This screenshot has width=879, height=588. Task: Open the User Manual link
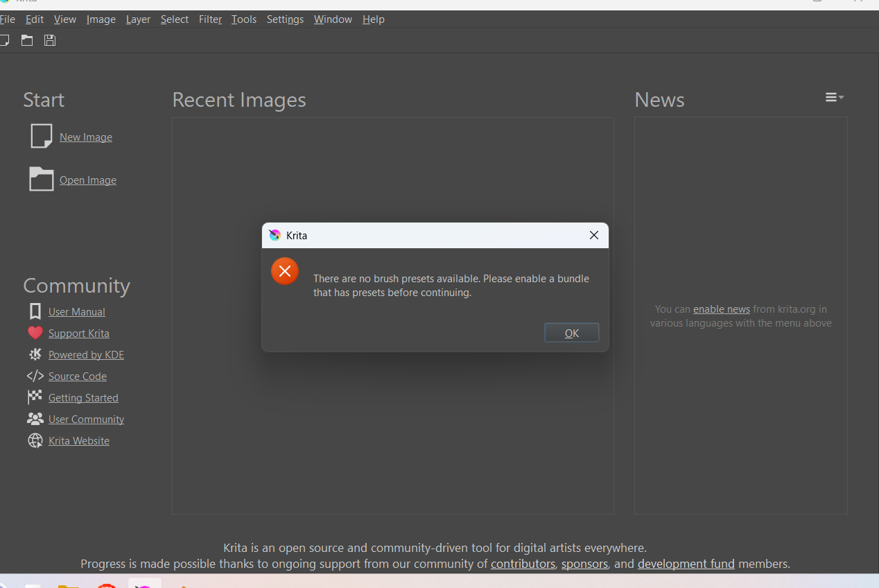click(77, 312)
